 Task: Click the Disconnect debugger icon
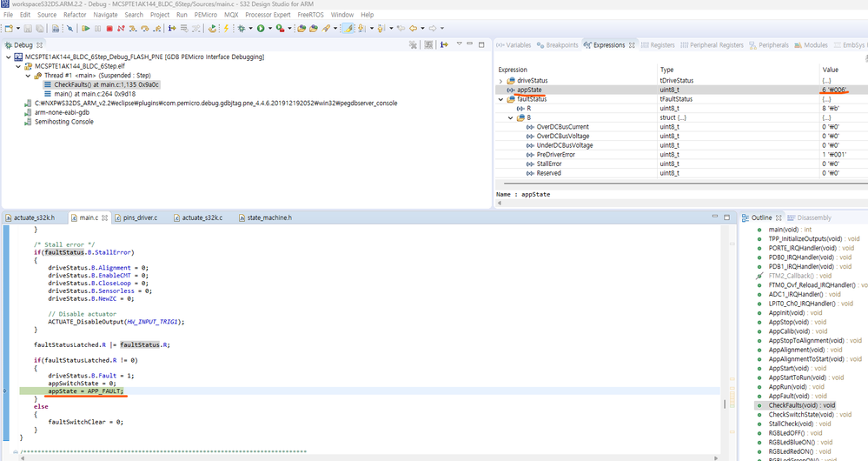[x=121, y=28]
